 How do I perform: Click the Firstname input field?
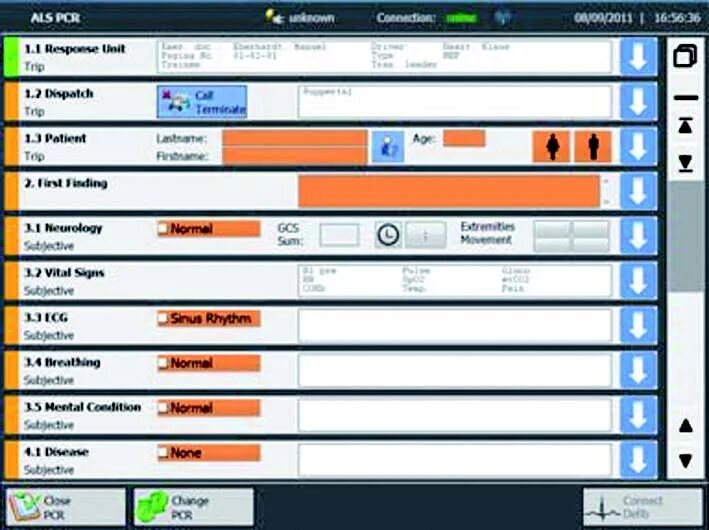pyautogui.click(x=295, y=156)
